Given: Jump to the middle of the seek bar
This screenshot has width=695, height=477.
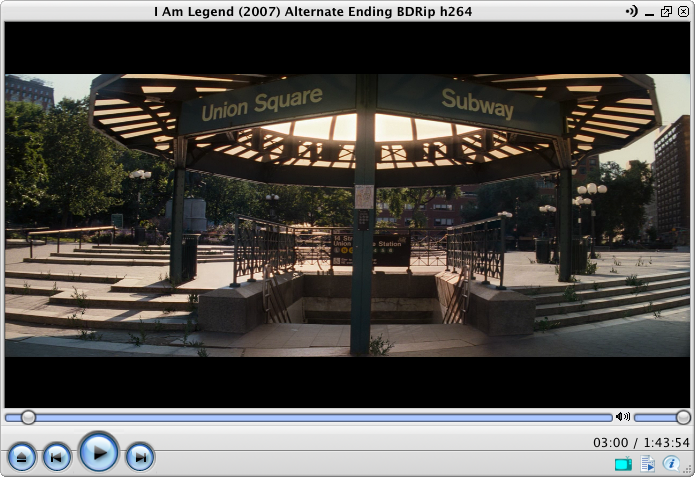Looking at the screenshot, I should (x=309, y=418).
